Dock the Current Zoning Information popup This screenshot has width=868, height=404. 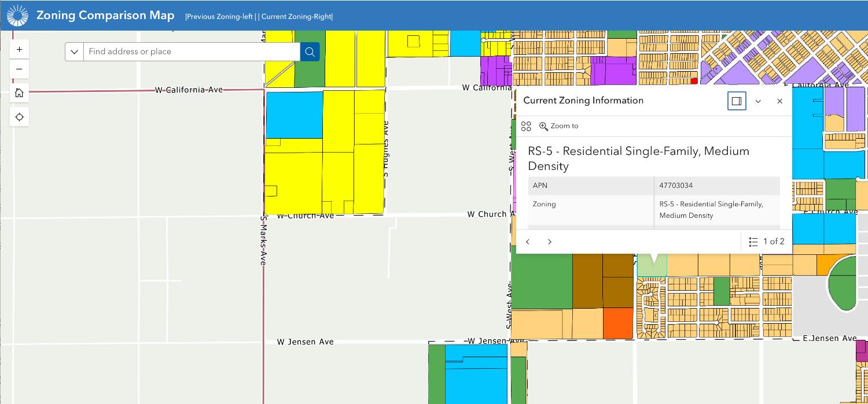pyautogui.click(x=737, y=101)
